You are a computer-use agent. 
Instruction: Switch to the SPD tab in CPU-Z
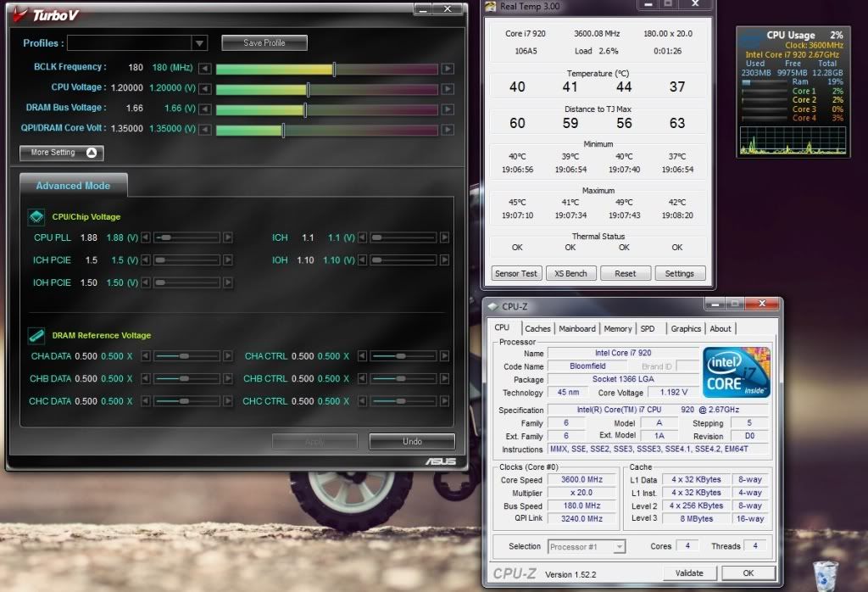click(648, 328)
